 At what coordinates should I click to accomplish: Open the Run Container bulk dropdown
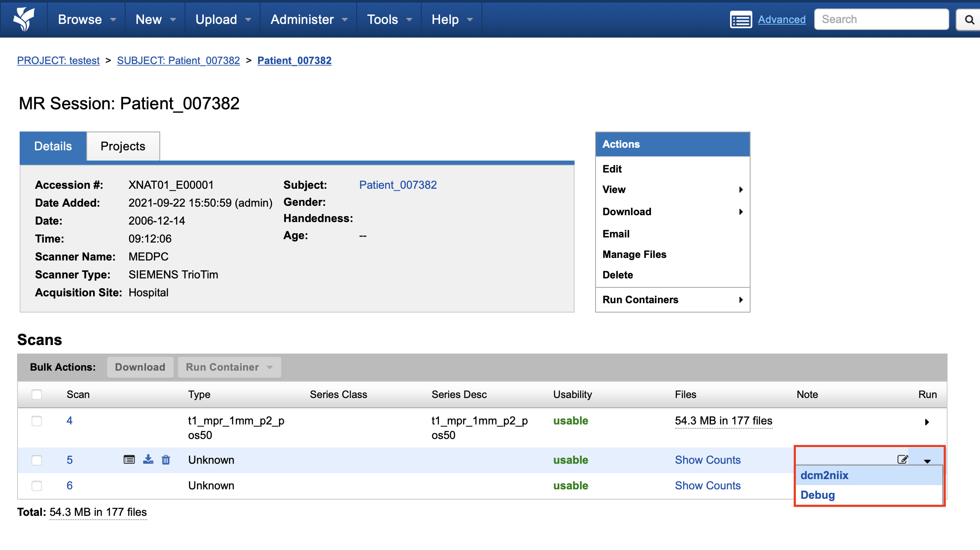click(x=229, y=367)
